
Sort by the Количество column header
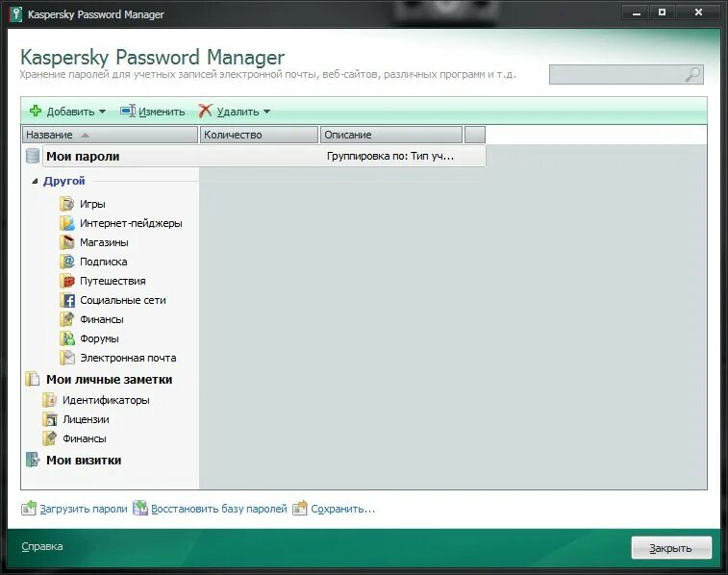[259, 135]
